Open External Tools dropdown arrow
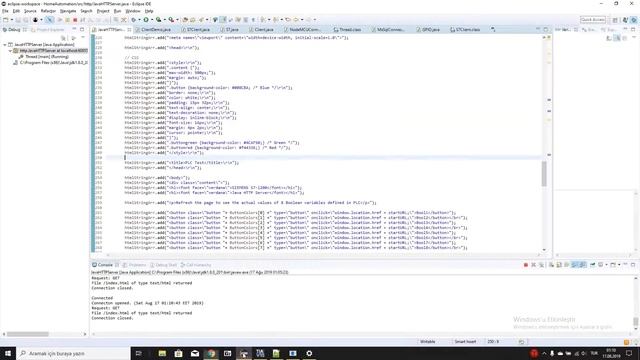This screenshot has height=360, width=640. [x=177, y=20]
